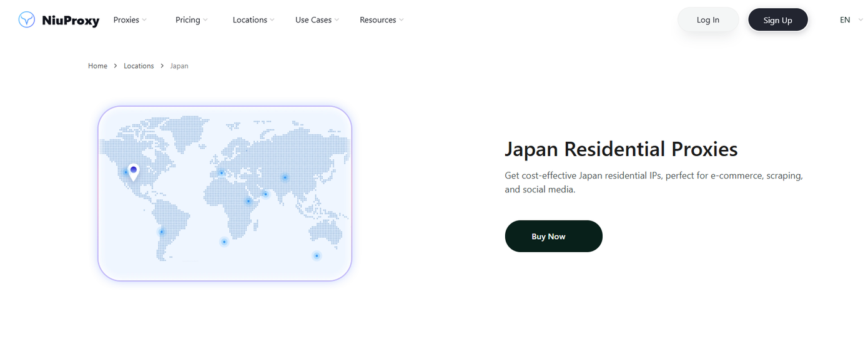The height and width of the screenshot is (344, 868).
Task: Expand the Pricing dropdown chevron
Action: point(205,20)
